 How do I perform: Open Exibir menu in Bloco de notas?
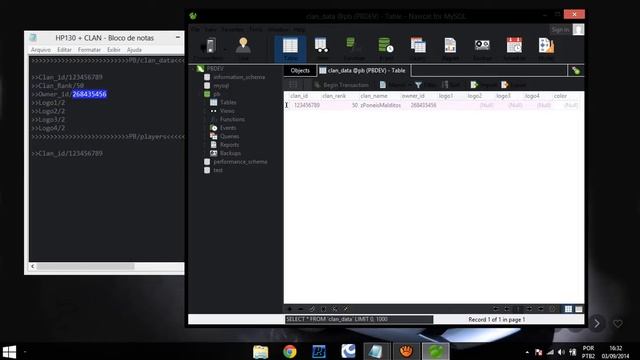pyautogui.click(x=113, y=50)
